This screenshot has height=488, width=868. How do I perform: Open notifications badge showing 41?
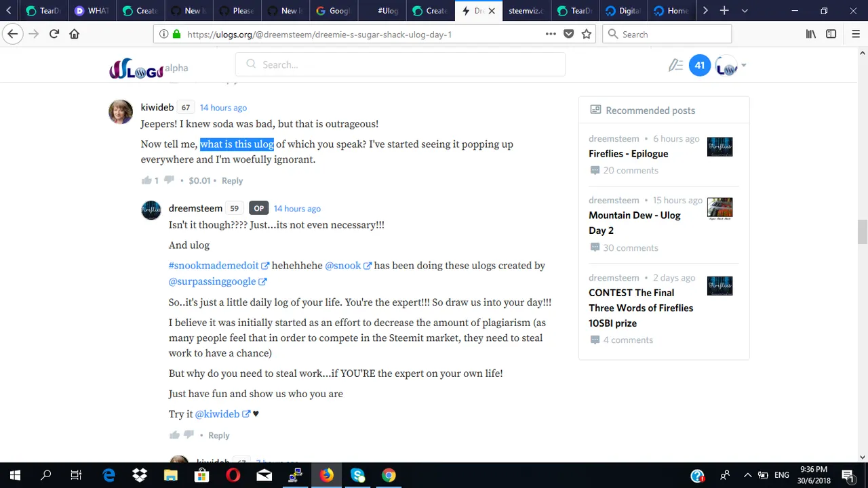pyautogui.click(x=700, y=65)
